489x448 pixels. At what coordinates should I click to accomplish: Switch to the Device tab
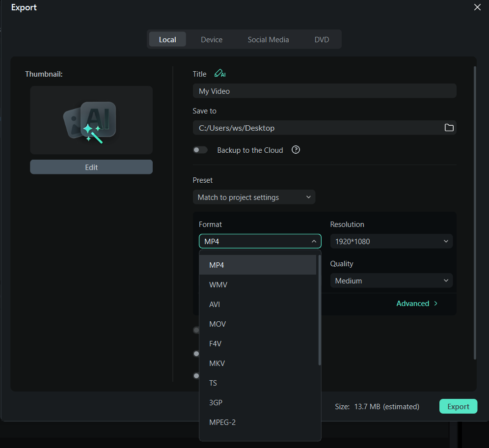coord(212,40)
